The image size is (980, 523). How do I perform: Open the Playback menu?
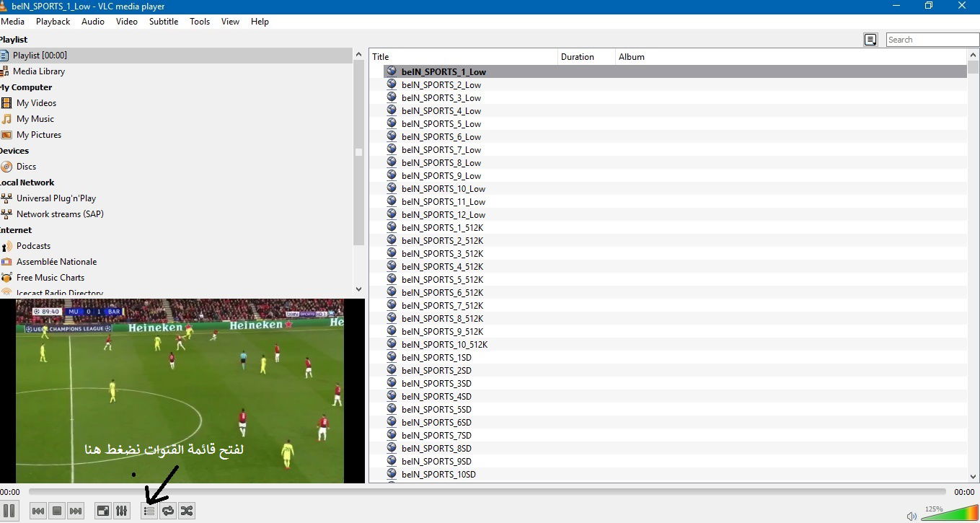[x=53, y=22]
